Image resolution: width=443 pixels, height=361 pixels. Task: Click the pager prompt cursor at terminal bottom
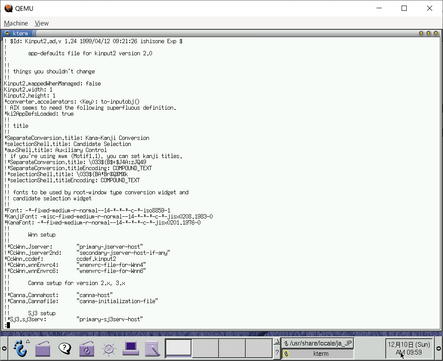(x=8, y=326)
